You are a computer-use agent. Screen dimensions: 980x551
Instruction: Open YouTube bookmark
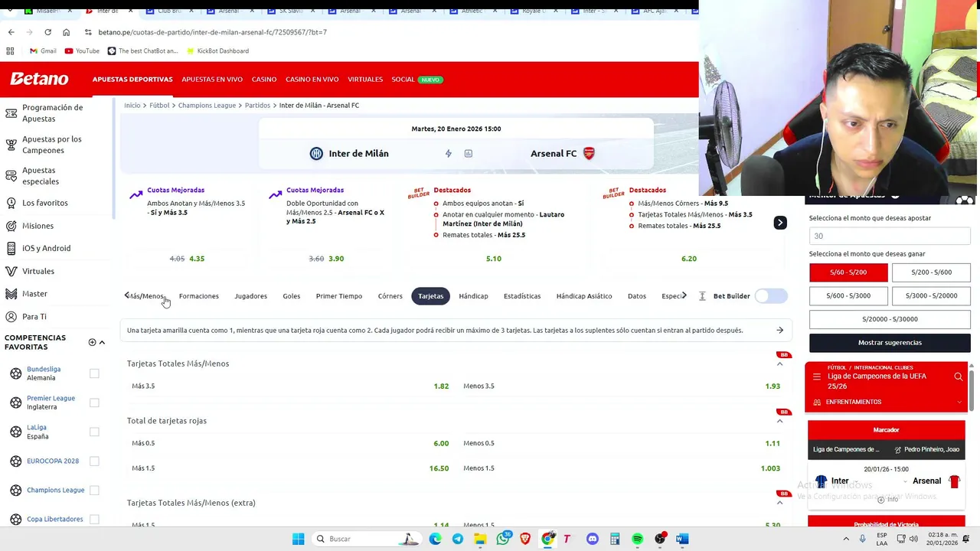point(82,51)
